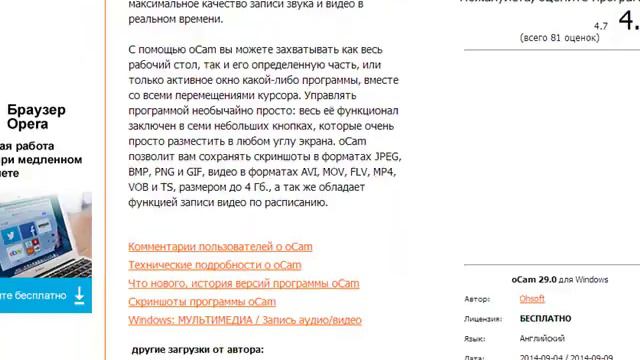Open the oCam technical details link
Screen dimensions: 640x360
(215, 265)
